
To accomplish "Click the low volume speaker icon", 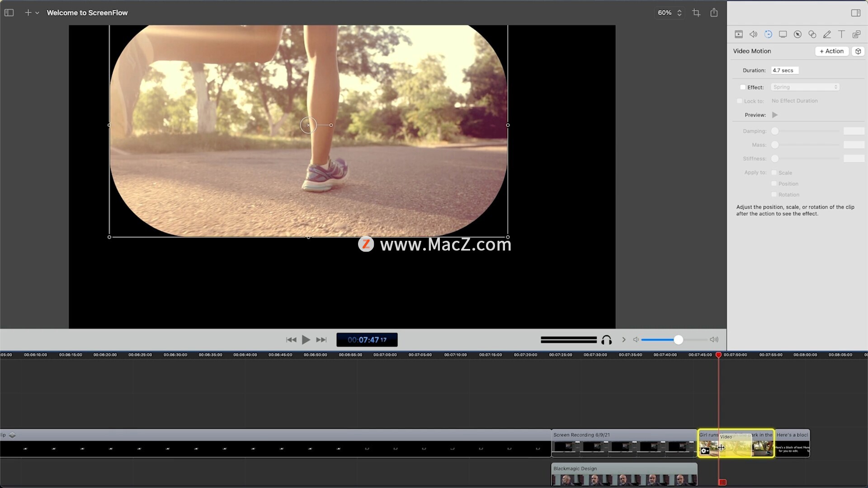I will click(636, 340).
